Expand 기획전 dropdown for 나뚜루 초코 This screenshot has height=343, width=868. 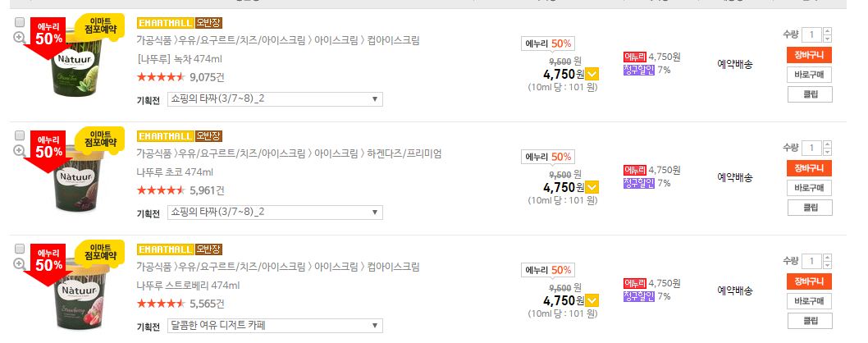click(274, 213)
